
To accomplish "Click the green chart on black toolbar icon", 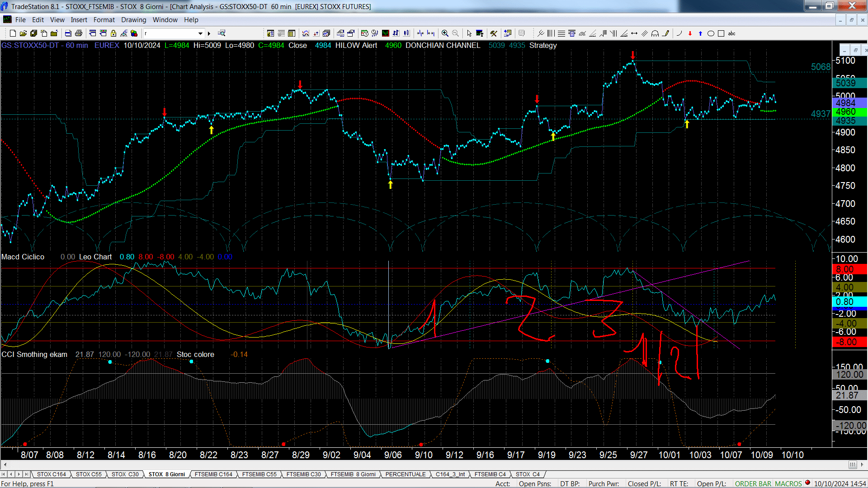I will pyautogui.click(x=386, y=33).
